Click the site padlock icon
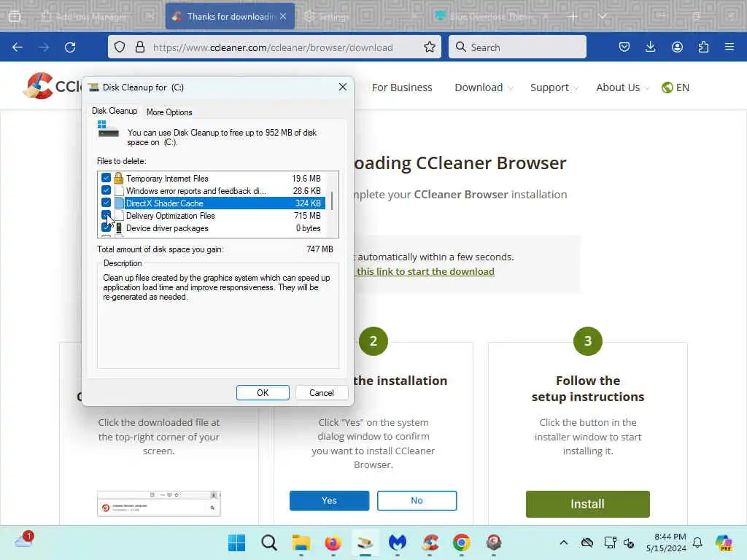This screenshot has height=560, width=747. 139,47
